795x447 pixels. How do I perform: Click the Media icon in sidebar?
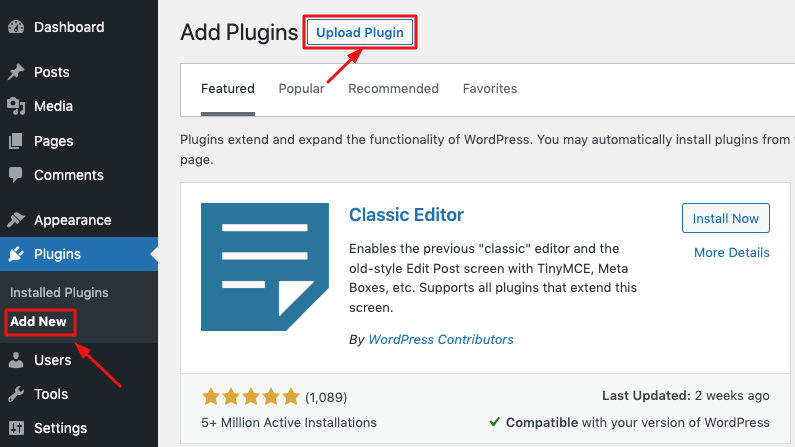pyautogui.click(x=16, y=106)
